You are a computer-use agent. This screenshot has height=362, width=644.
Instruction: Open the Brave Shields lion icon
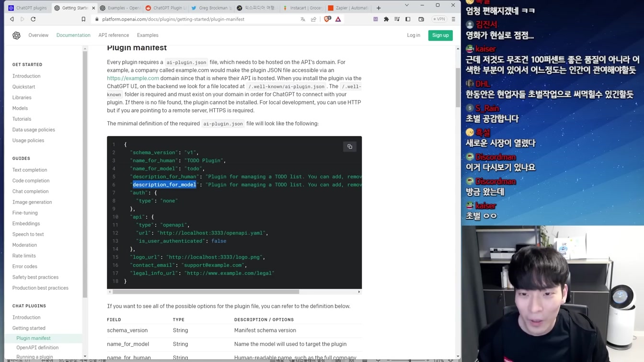point(327,19)
